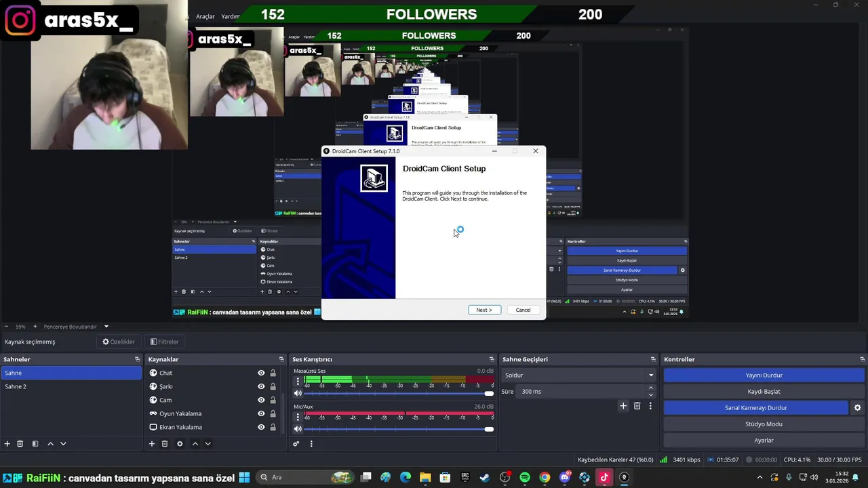Open Özellikler properties button
The height and width of the screenshot is (488, 868).
point(119,342)
